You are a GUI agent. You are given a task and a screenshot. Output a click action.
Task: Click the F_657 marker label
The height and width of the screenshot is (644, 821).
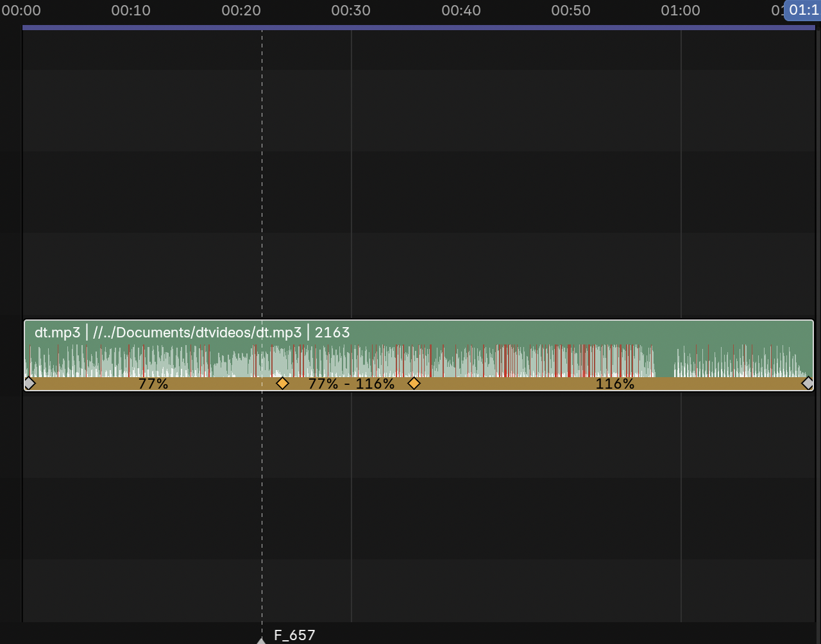tap(294, 636)
